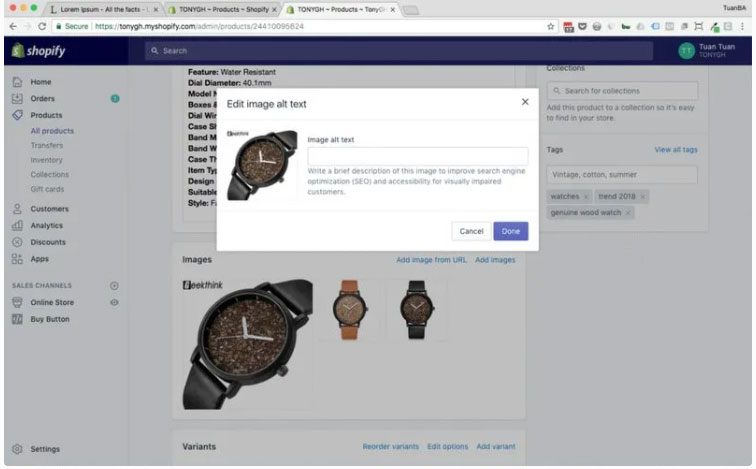Reload the page with refresh icon
Screen dimensions: 756x469
pyautogui.click(x=42, y=27)
